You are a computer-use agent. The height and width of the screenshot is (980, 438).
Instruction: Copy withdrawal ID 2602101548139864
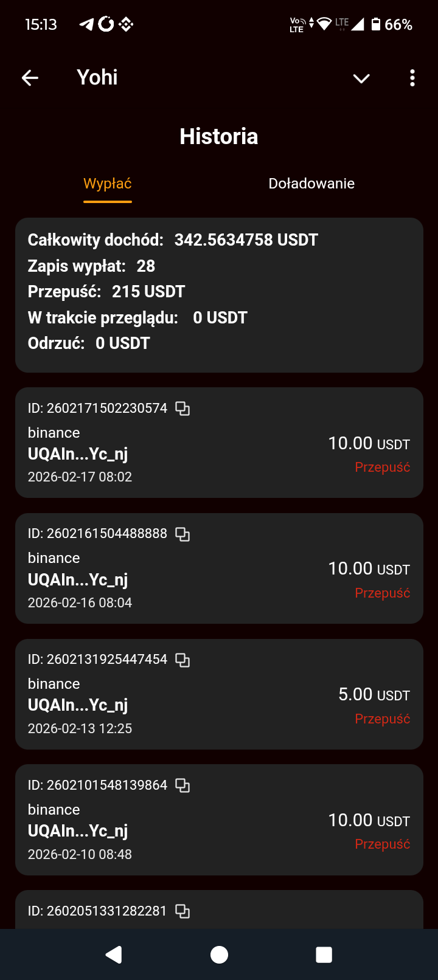[x=182, y=785]
